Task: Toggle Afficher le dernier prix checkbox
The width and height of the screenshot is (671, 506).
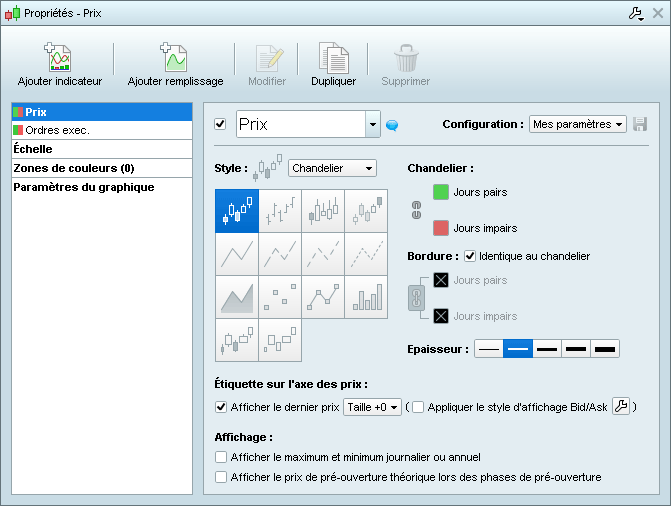Action: [221, 407]
